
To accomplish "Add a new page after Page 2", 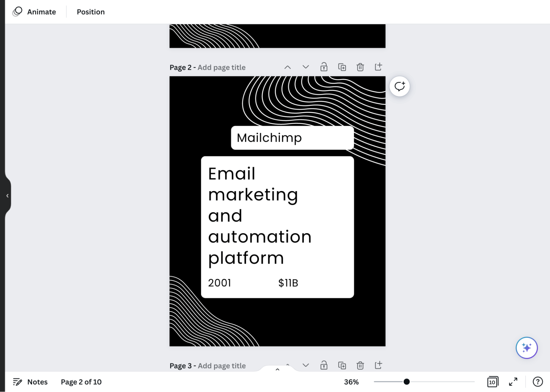I will tap(378, 67).
